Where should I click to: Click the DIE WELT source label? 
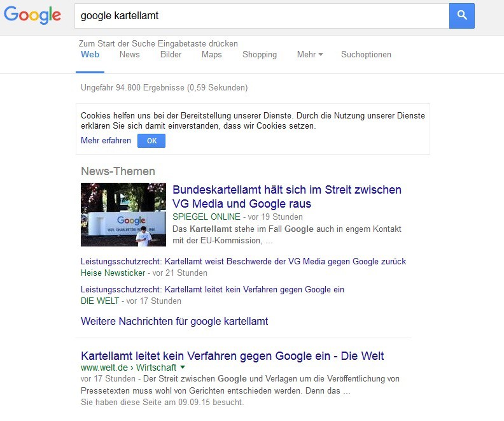[x=100, y=301]
